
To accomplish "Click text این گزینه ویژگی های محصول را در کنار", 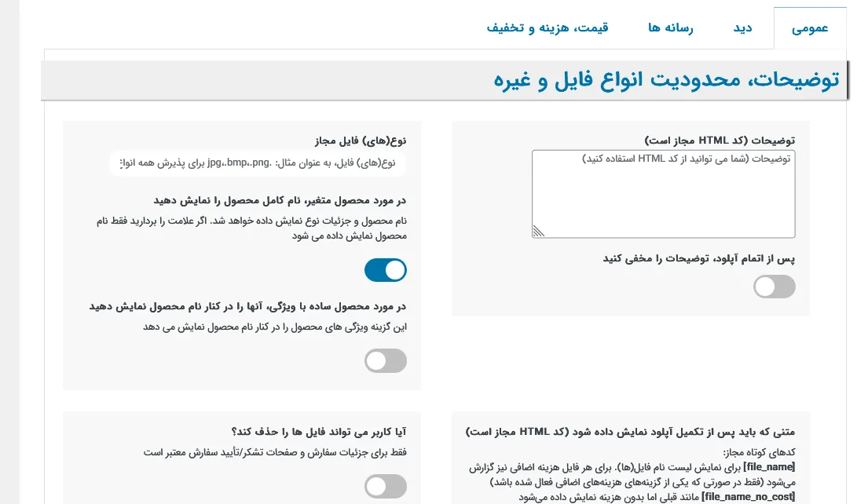I will pos(275,327).
